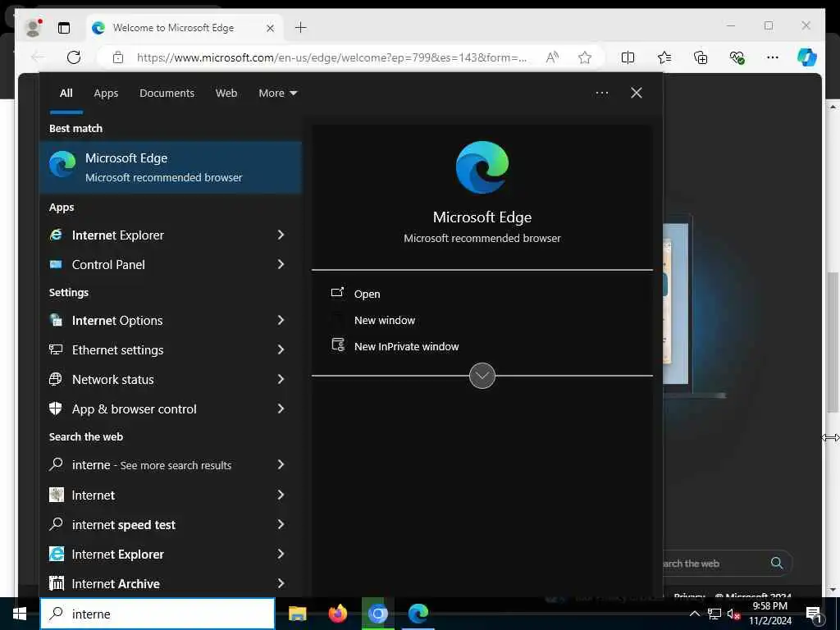Open Browser essentials heart icon

point(737,57)
